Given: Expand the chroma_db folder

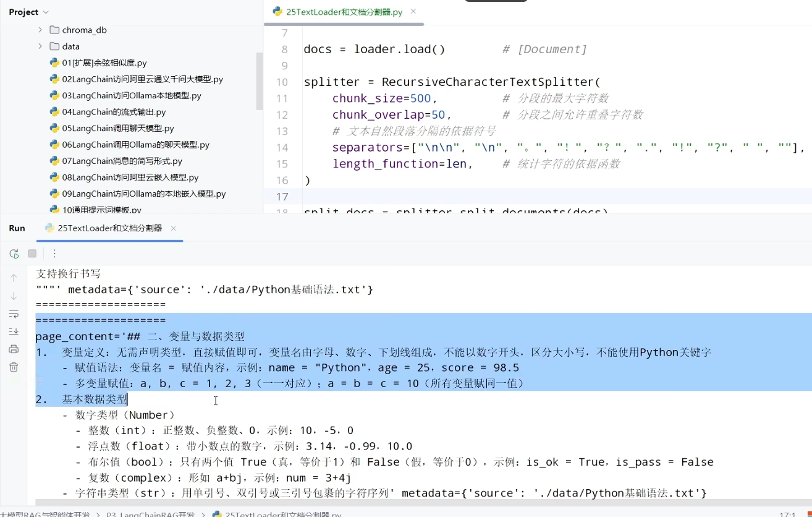Looking at the screenshot, I should click(40, 30).
